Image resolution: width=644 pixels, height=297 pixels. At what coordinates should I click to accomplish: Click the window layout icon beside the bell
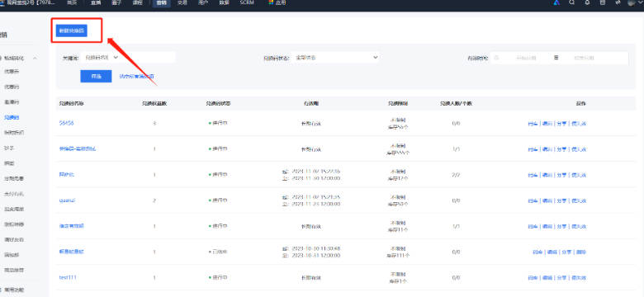click(x=603, y=2)
